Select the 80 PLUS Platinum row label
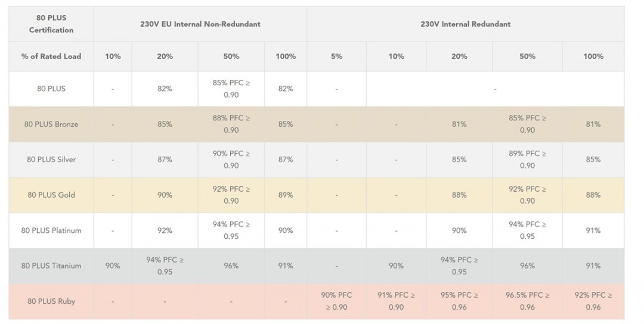 [x=51, y=230]
